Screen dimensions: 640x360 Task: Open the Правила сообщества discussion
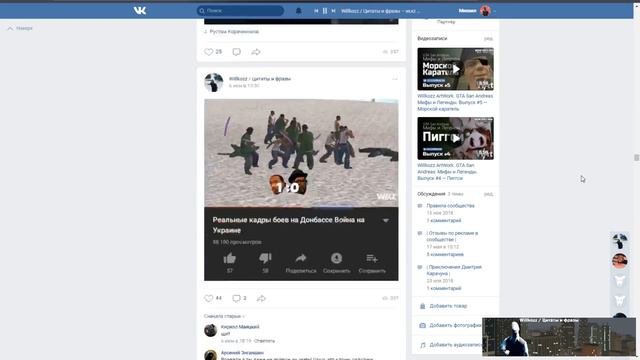click(x=450, y=206)
